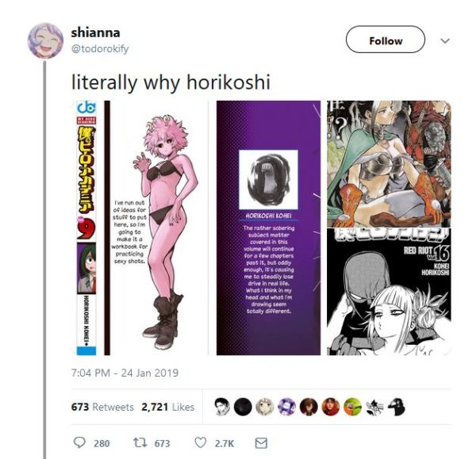This screenshot has height=459, width=476.
Task: Expand the tweet options chevron menu
Action: tap(445, 40)
